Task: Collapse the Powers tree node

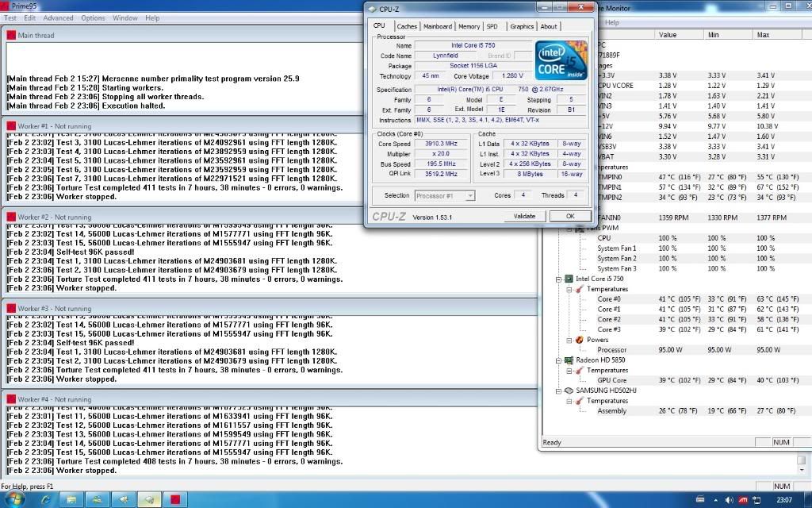Action: coord(569,340)
